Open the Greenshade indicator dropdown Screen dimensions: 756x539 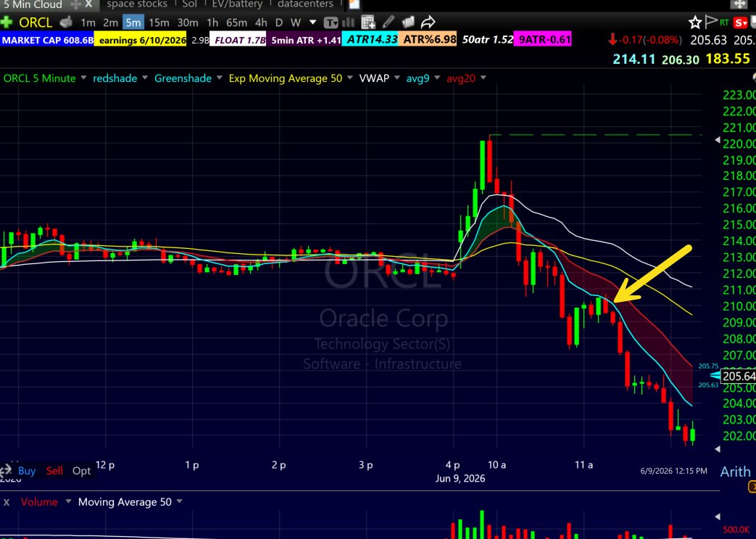pos(220,78)
